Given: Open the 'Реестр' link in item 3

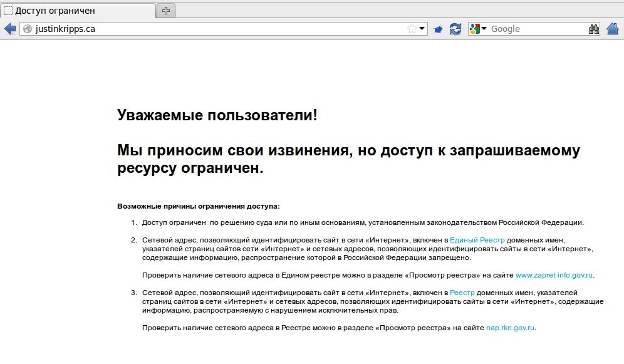Looking at the screenshot, I should click(462, 293).
